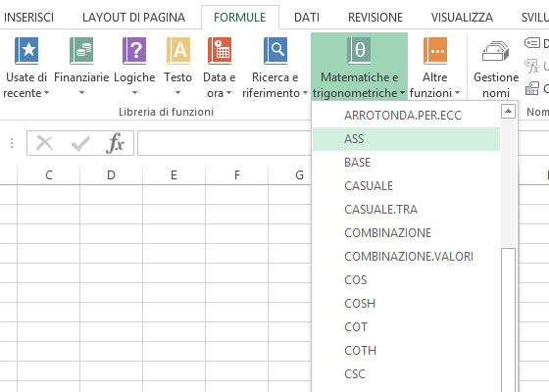
Task: Switch to the DATI ribbon tab
Action: pyautogui.click(x=307, y=18)
